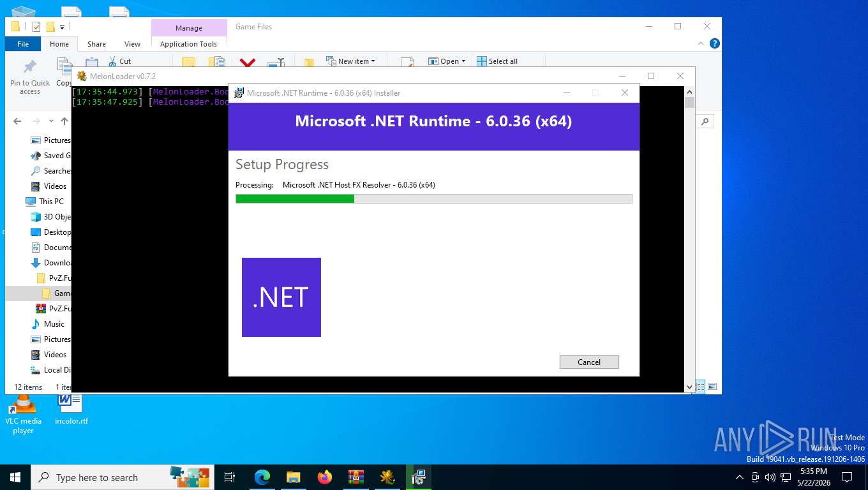This screenshot has height=490, width=868.
Task: Cancel the .NET Runtime installation
Action: pyautogui.click(x=589, y=362)
